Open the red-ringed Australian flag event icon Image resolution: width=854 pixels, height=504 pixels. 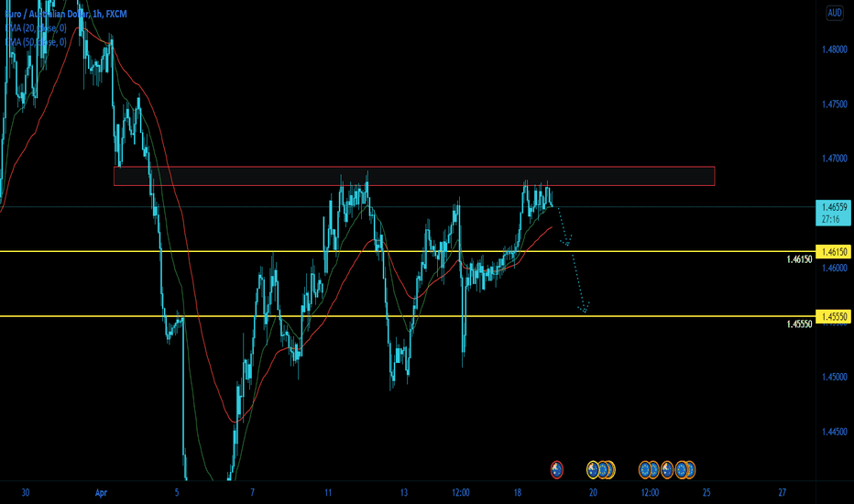coord(556,470)
